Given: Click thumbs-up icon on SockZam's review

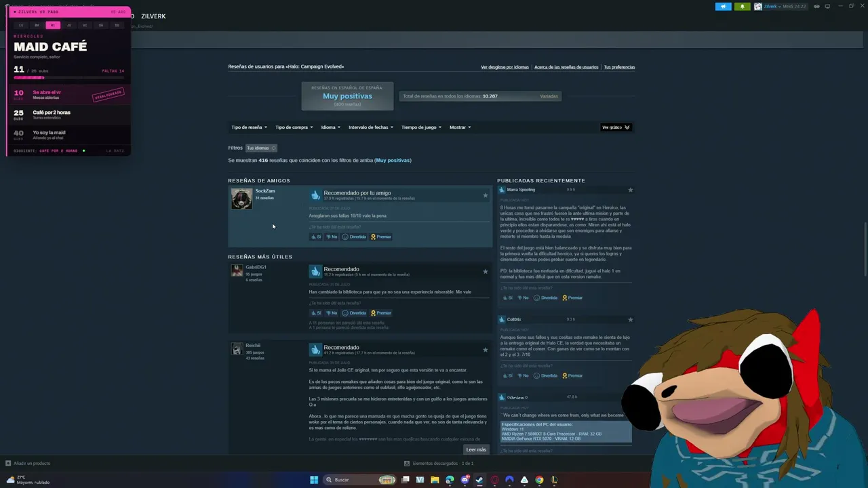Looking at the screenshot, I should tap(315, 195).
